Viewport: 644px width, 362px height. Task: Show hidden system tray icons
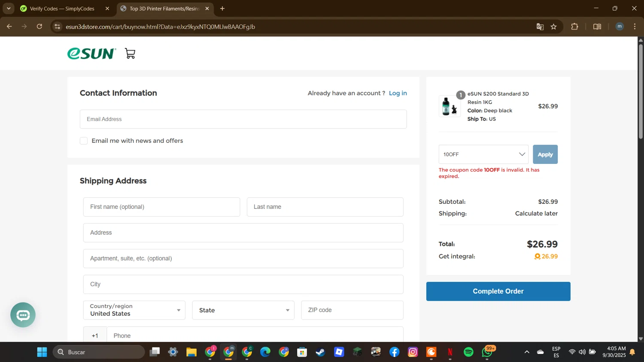pos(527,352)
